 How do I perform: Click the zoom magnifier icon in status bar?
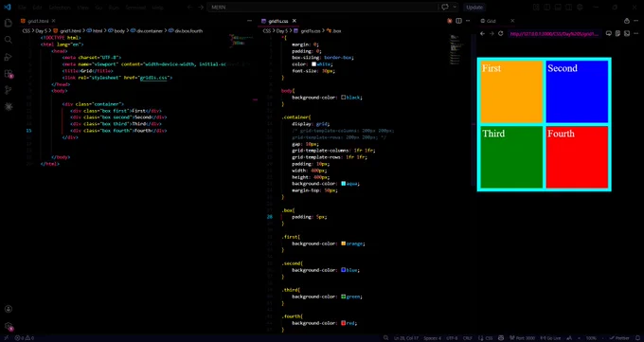click(x=386, y=338)
